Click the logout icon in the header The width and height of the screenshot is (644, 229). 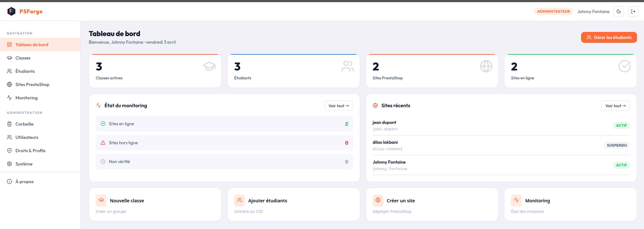point(633,11)
